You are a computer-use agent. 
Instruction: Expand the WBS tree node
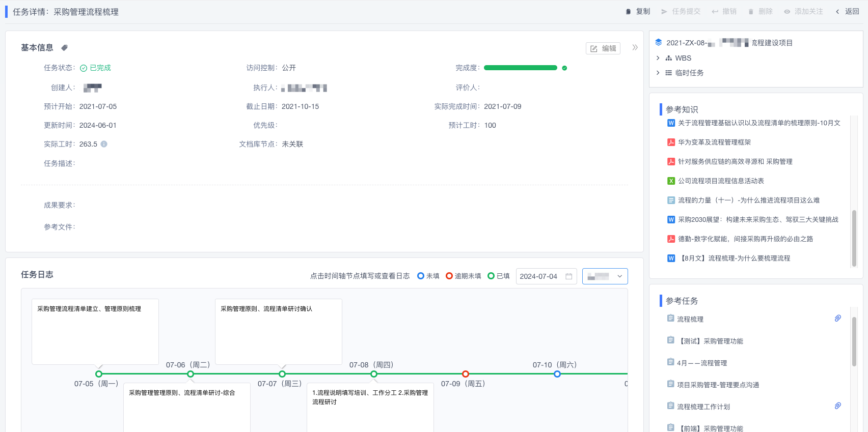[x=658, y=58]
